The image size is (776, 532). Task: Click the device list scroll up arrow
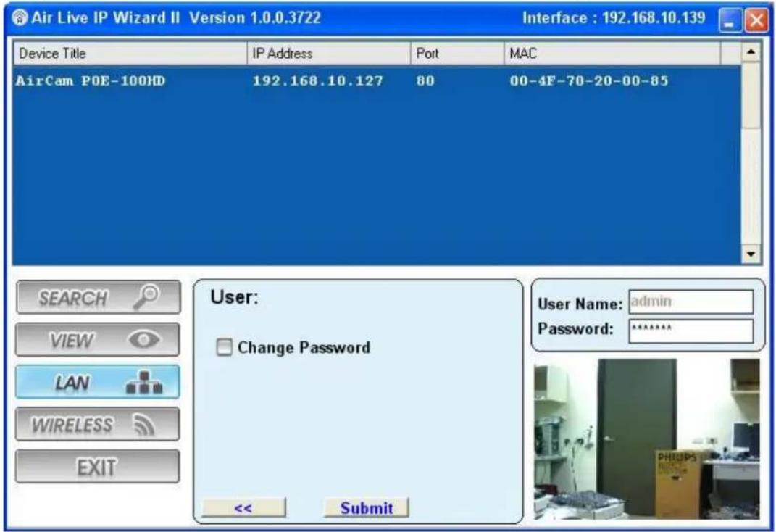coord(751,52)
